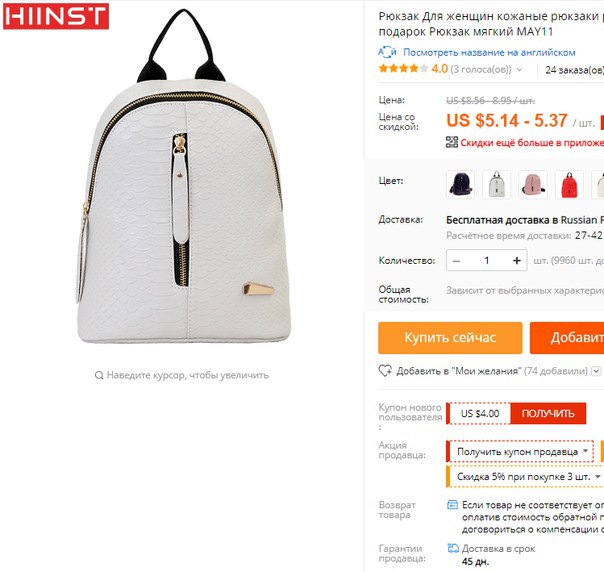The image size is (604, 572).
Task: Click 'ПОЛУЧИТЬ' to claim the $4.00 coupon
Action: pyautogui.click(x=548, y=413)
